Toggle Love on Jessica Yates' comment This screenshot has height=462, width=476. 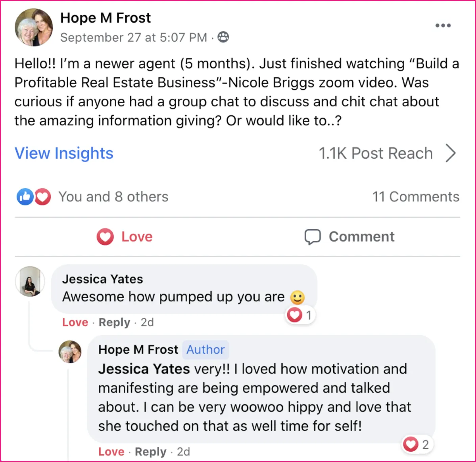coord(75,322)
